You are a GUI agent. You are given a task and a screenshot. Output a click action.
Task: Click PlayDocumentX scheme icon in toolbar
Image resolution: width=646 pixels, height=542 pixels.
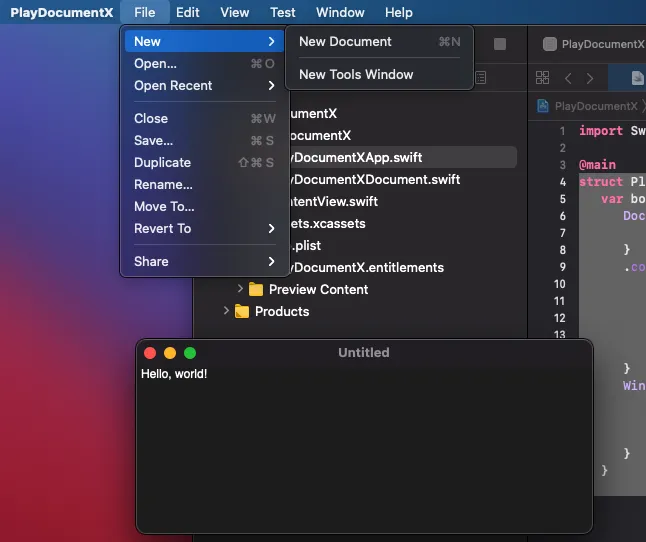(550, 44)
